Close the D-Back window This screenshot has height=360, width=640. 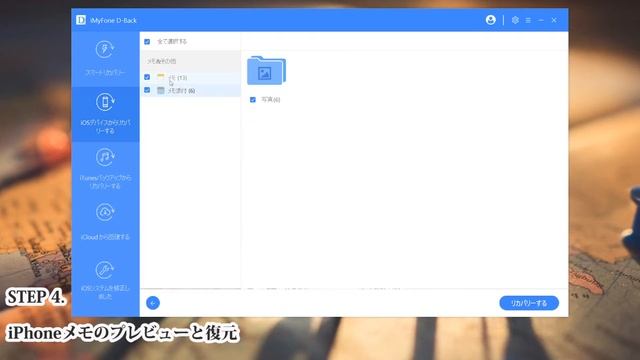pyautogui.click(x=554, y=20)
